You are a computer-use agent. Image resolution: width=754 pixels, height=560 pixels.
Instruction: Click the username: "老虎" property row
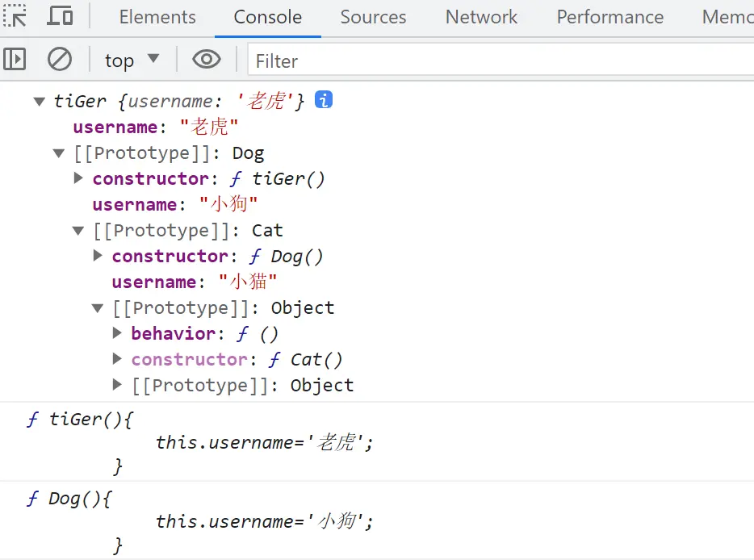155,127
